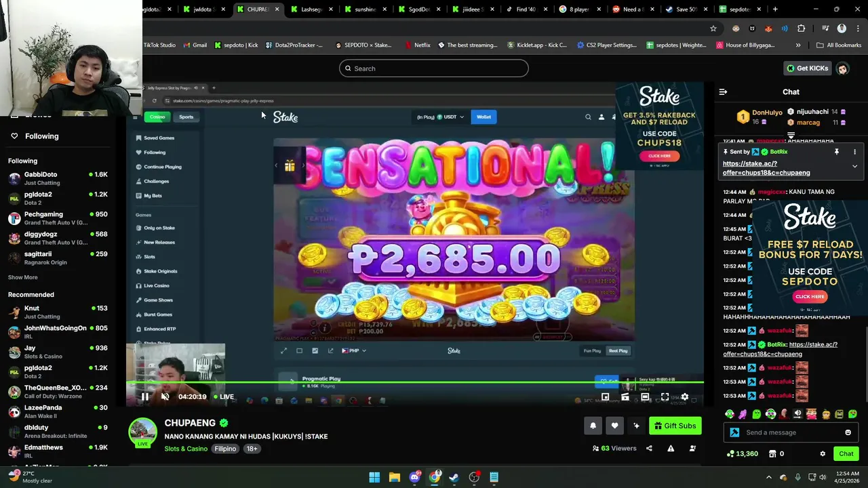Screen dimensions: 868x488
Task: Open Chrome three-dot menu
Action: (x=856, y=28)
